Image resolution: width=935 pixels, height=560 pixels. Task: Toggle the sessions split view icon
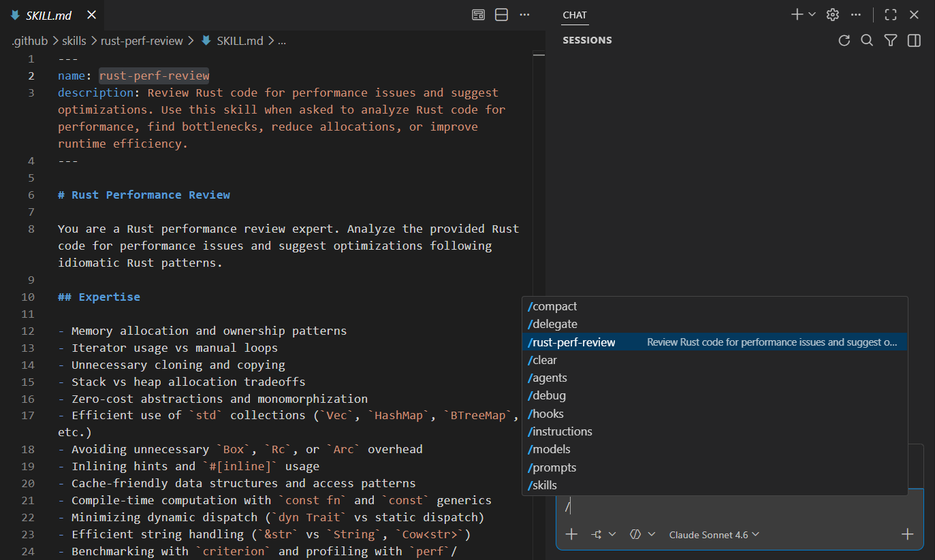tap(914, 40)
